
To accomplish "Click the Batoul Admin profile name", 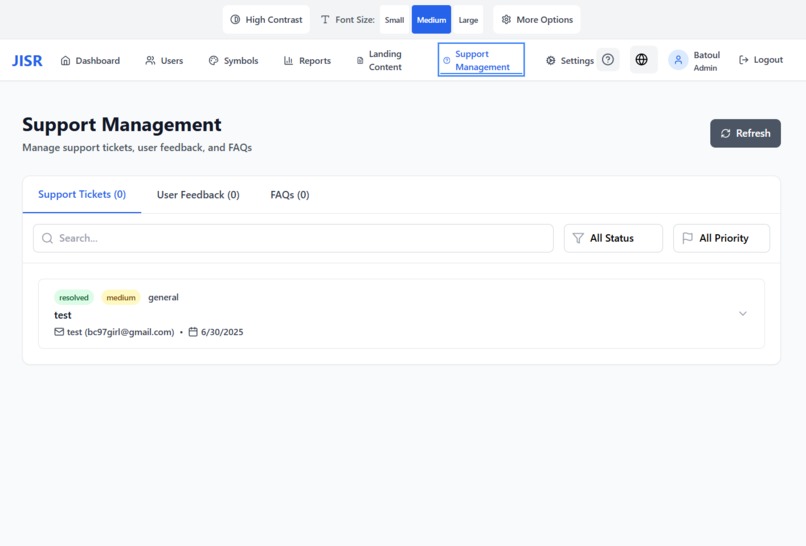I will (x=707, y=61).
